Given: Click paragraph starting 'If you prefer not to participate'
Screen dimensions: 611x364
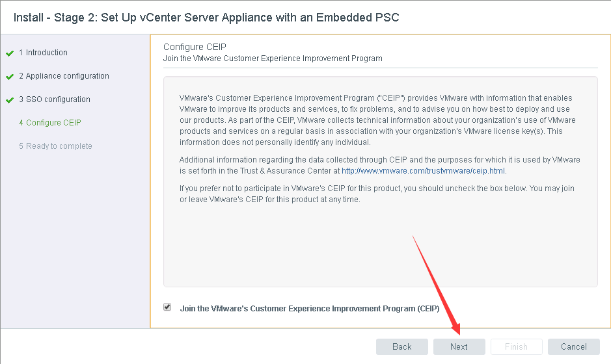Looking at the screenshot, I should pos(377,194).
